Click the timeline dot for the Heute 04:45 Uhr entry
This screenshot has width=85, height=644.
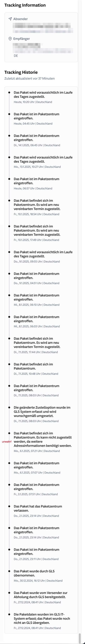pos(9,114)
